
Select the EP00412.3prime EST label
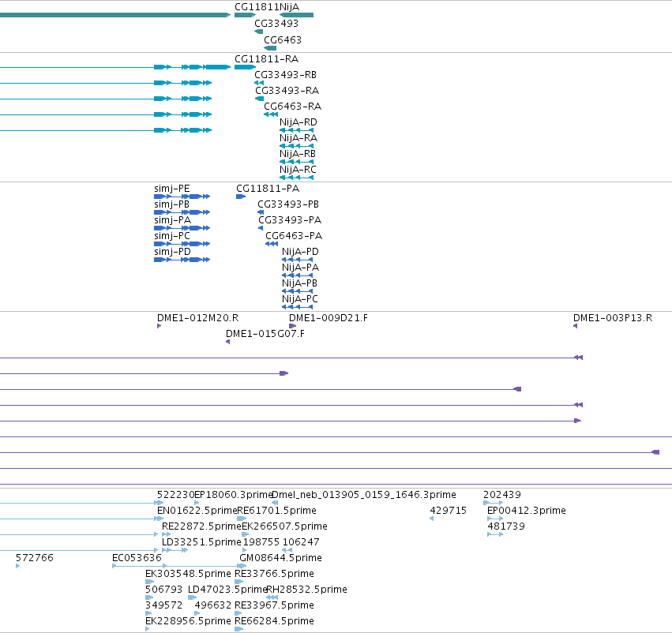(526, 511)
